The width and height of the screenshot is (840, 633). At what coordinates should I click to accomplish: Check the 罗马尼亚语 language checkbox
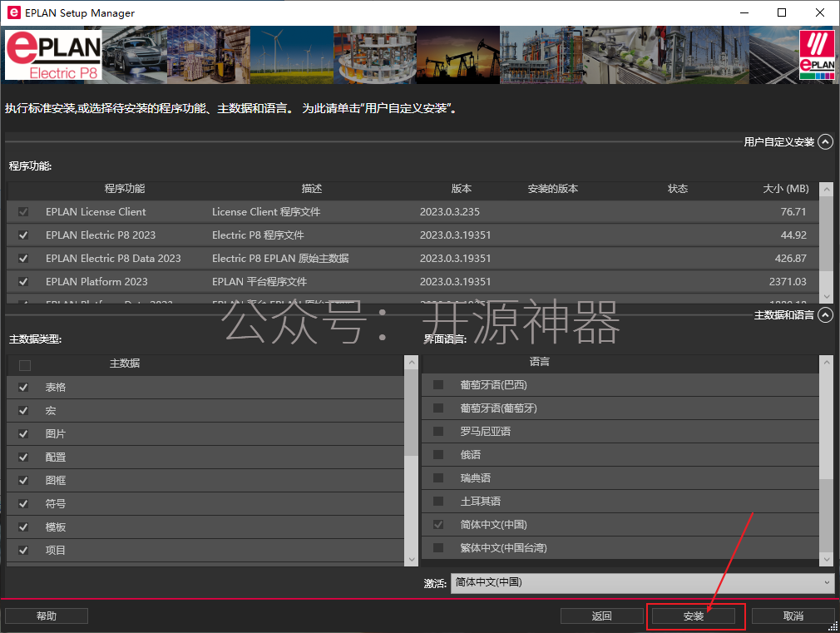[438, 432]
